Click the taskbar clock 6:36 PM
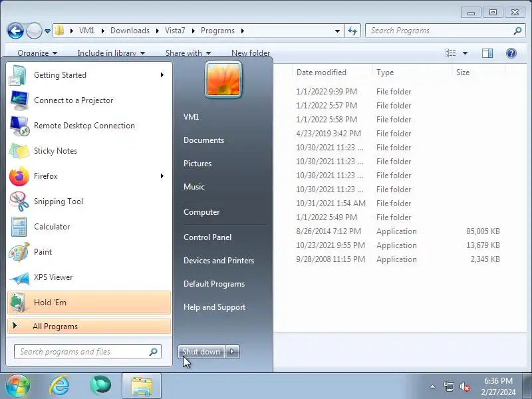The width and height of the screenshot is (532, 399). click(498, 381)
